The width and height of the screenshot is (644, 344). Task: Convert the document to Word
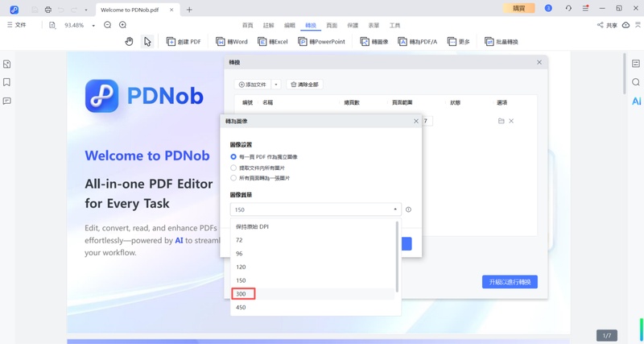point(232,42)
